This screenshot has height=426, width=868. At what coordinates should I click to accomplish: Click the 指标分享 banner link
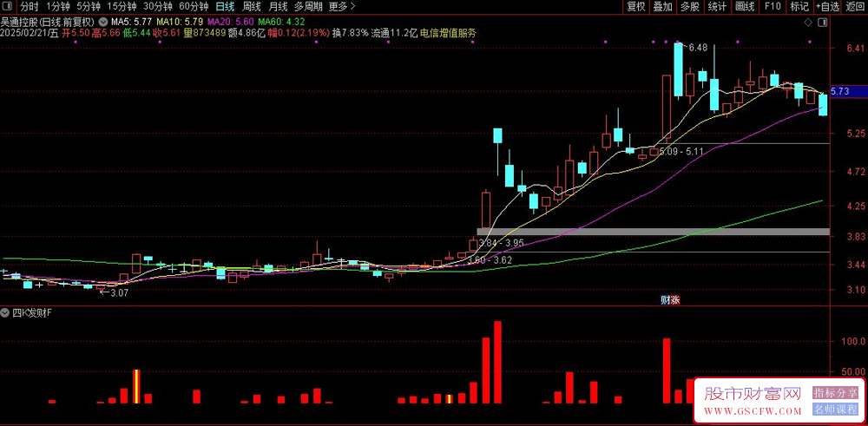pyautogui.click(x=835, y=393)
